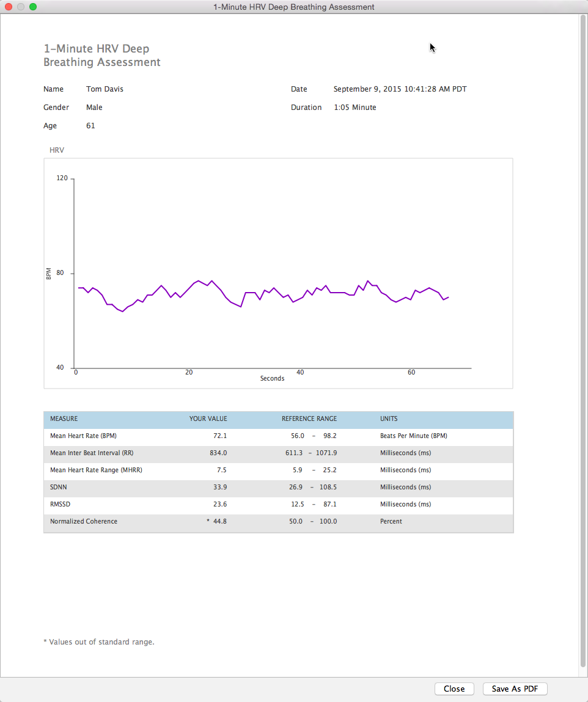Select the Mean Inter Beat Interval (RR) label
The image size is (588, 702).
[x=92, y=453]
